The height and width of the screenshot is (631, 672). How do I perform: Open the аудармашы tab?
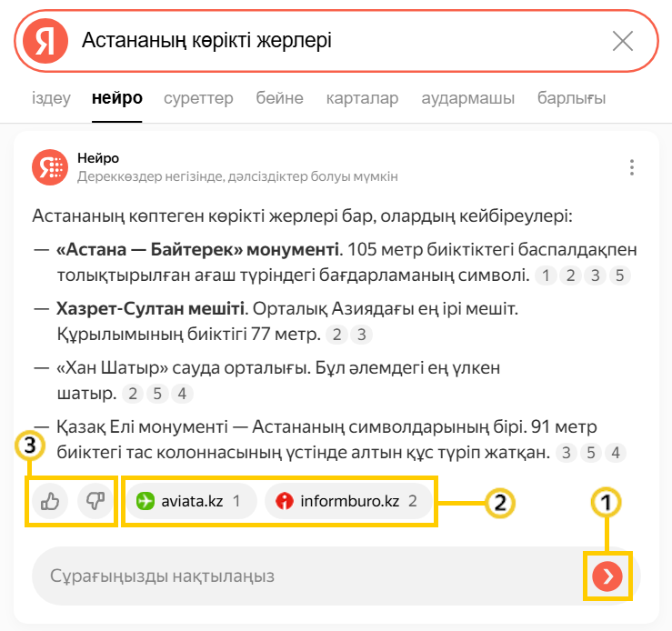pyautogui.click(x=467, y=98)
